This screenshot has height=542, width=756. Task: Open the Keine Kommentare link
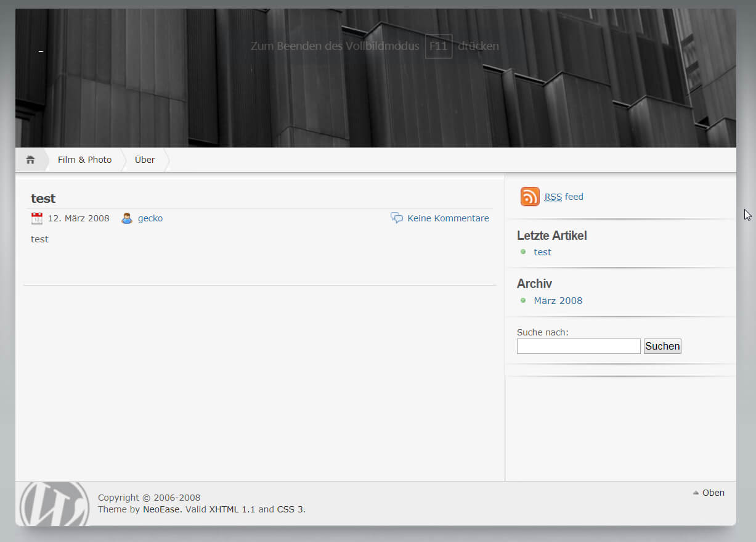click(448, 218)
